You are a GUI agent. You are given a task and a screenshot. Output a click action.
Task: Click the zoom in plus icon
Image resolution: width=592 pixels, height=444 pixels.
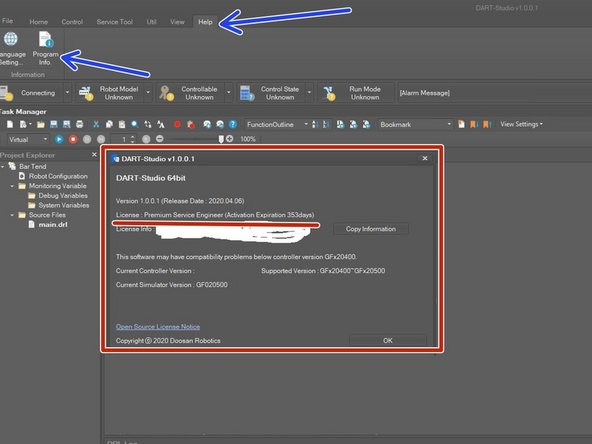coord(229,139)
